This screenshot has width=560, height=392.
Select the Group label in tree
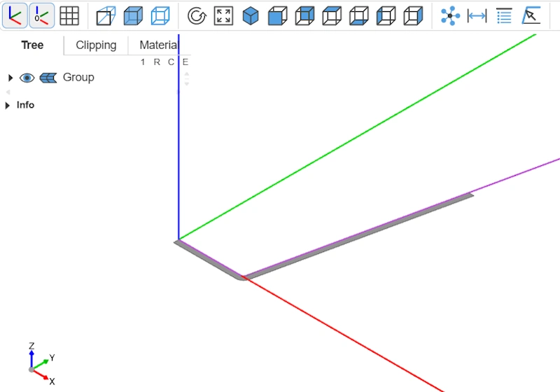click(78, 78)
